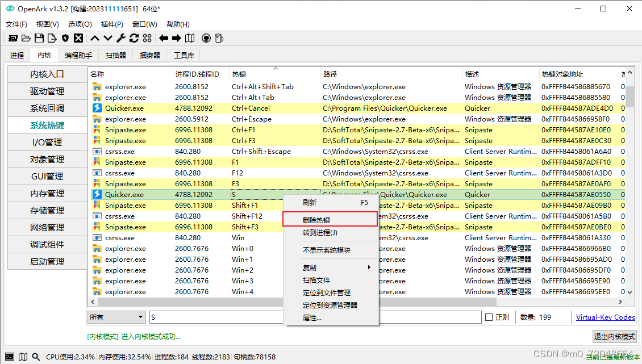Image resolution: width=642 pixels, height=364 pixels.
Task: Toggle the 正则 regex checkbox
Action: click(x=489, y=317)
